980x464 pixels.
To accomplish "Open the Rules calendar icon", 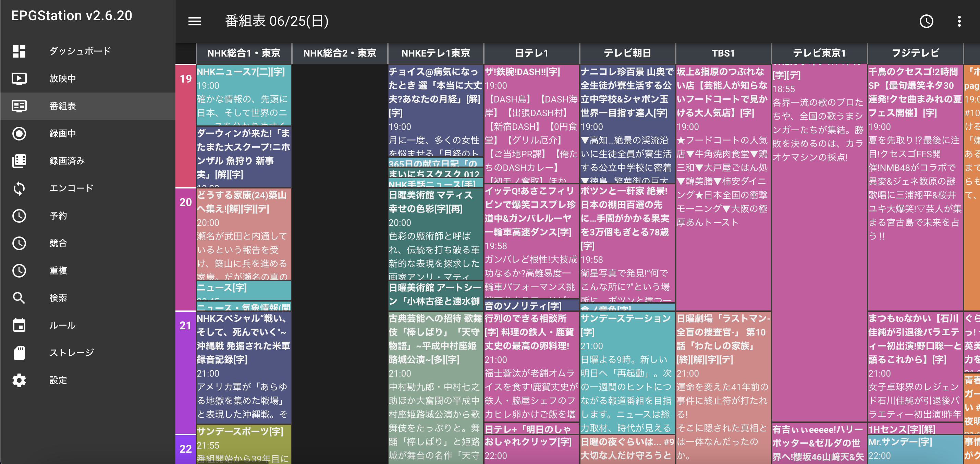I will pyautogui.click(x=19, y=325).
